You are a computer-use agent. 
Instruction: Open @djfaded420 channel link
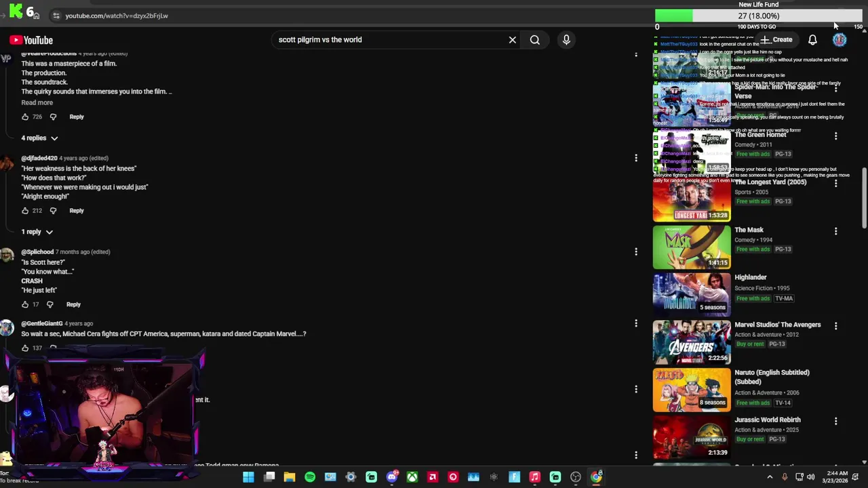[x=39, y=158]
